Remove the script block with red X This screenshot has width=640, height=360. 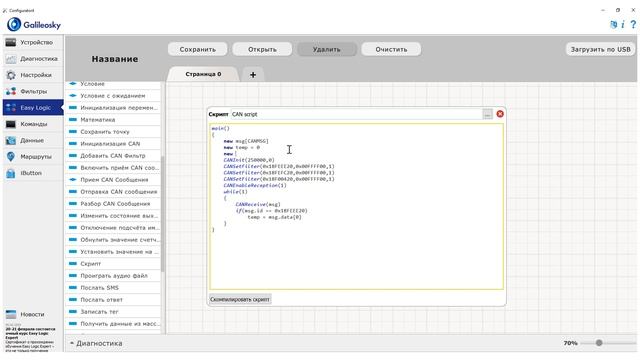point(500,114)
